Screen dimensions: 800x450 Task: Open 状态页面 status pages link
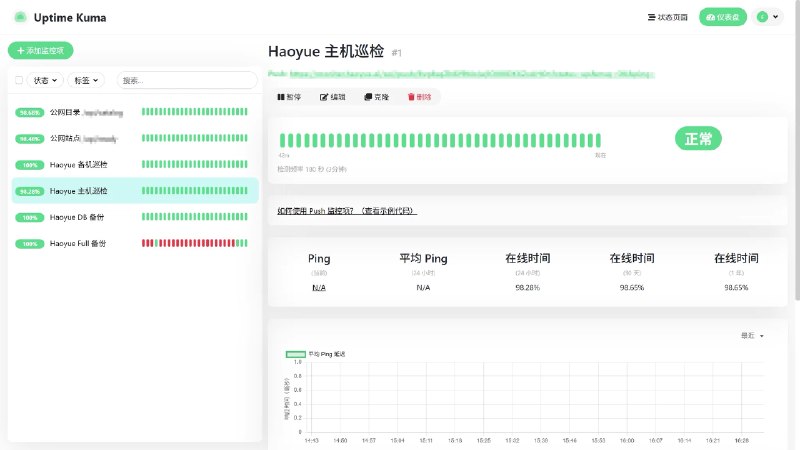[x=667, y=17]
